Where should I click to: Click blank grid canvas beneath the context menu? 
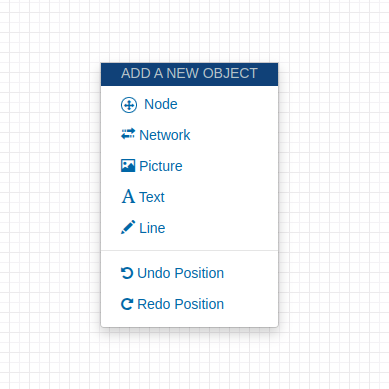click(189, 360)
